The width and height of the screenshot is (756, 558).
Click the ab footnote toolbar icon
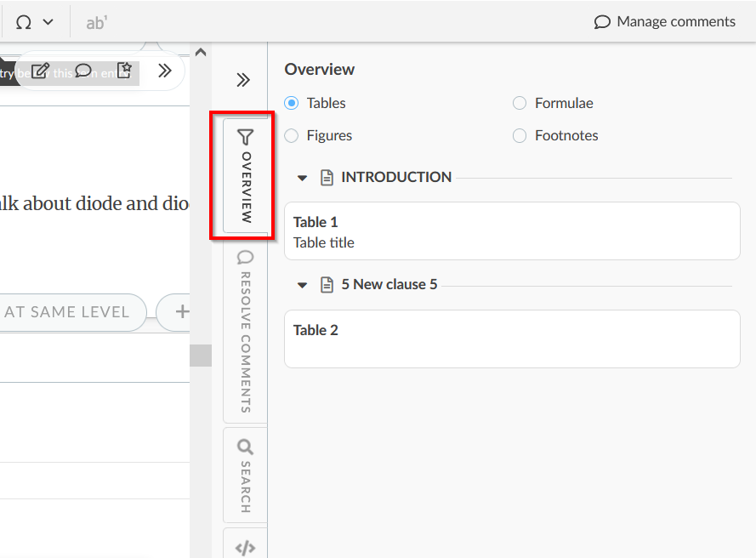pos(97,22)
